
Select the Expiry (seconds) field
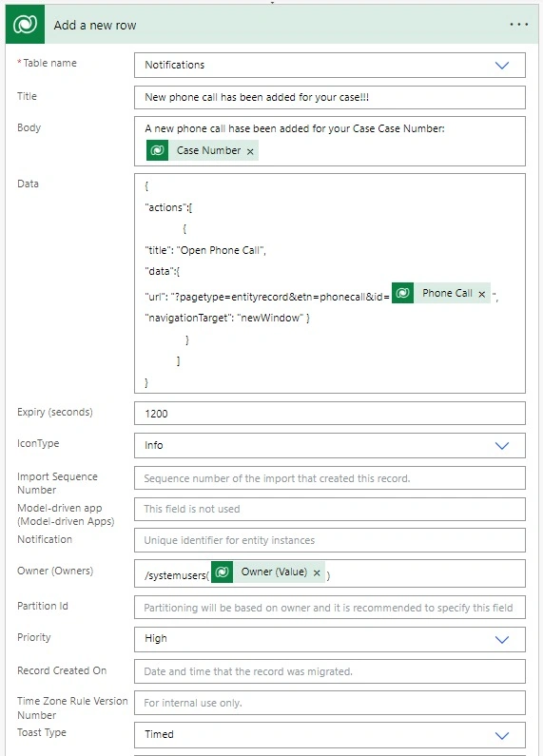click(x=330, y=414)
